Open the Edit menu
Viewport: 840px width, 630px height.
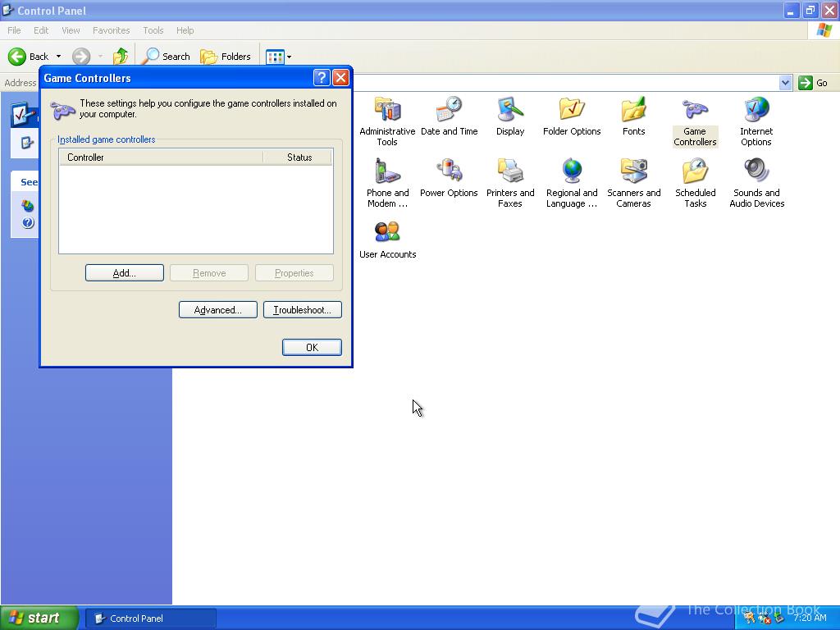coord(41,30)
